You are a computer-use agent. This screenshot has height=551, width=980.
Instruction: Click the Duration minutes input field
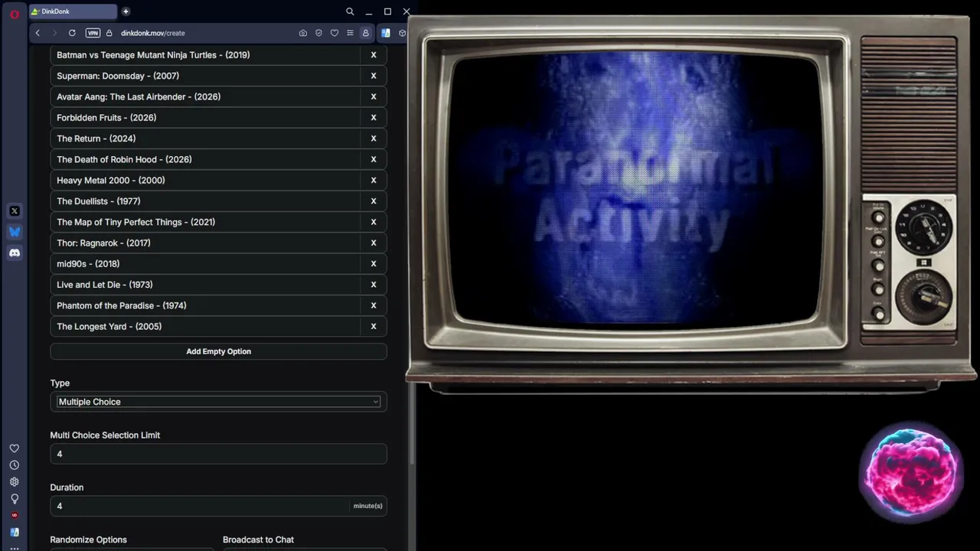[x=199, y=506]
